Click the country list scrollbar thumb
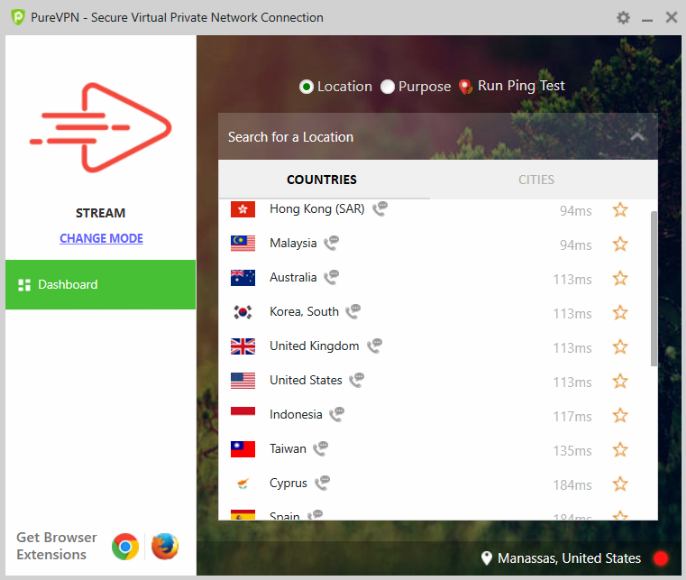Screen dimensions: 686x580 [654, 289]
